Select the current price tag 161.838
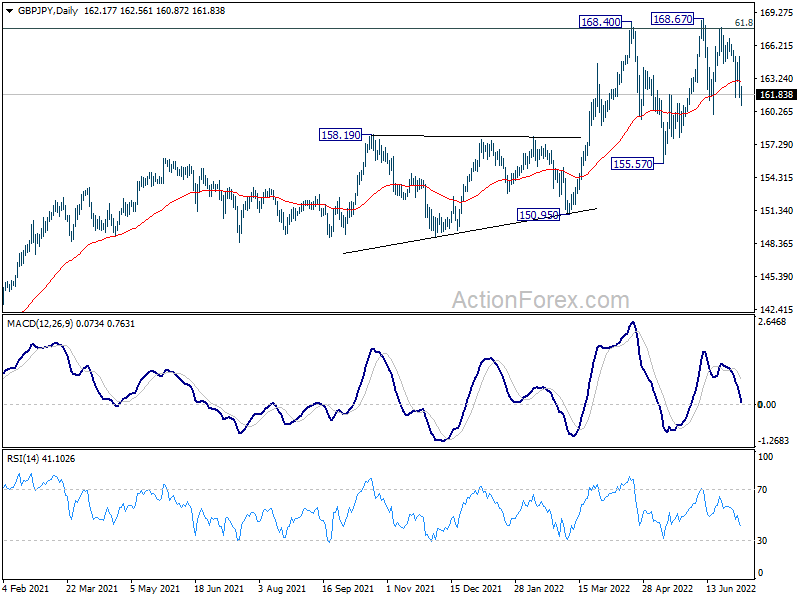This screenshot has height=600, width=800. tap(777, 94)
